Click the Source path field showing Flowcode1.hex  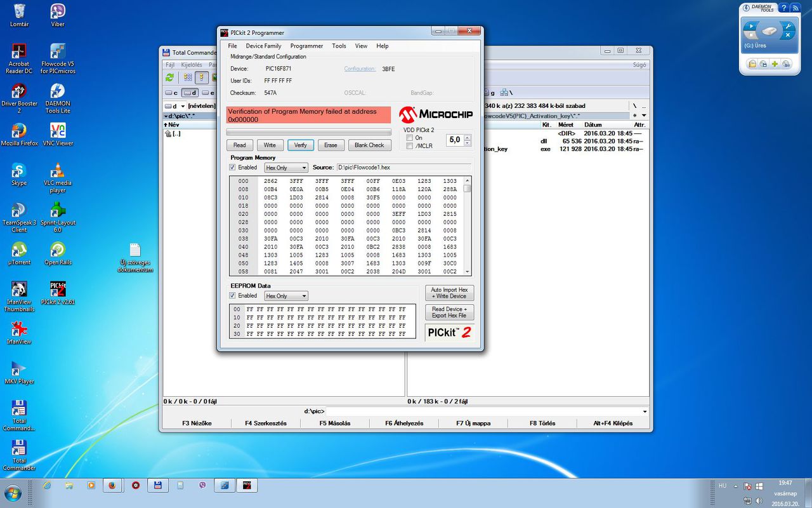(x=404, y=168)
